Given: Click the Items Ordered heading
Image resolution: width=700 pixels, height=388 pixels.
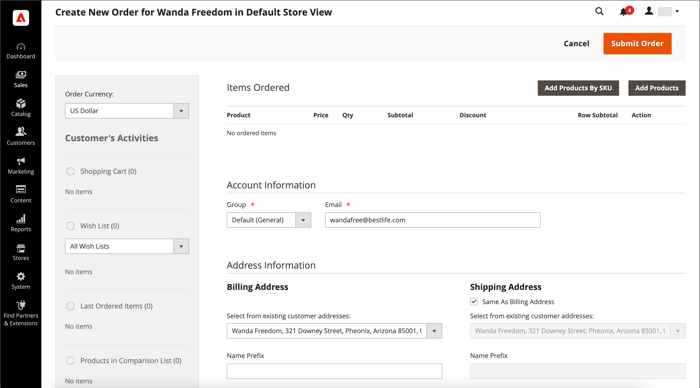Looking at the screenshot, I should 258,88.
